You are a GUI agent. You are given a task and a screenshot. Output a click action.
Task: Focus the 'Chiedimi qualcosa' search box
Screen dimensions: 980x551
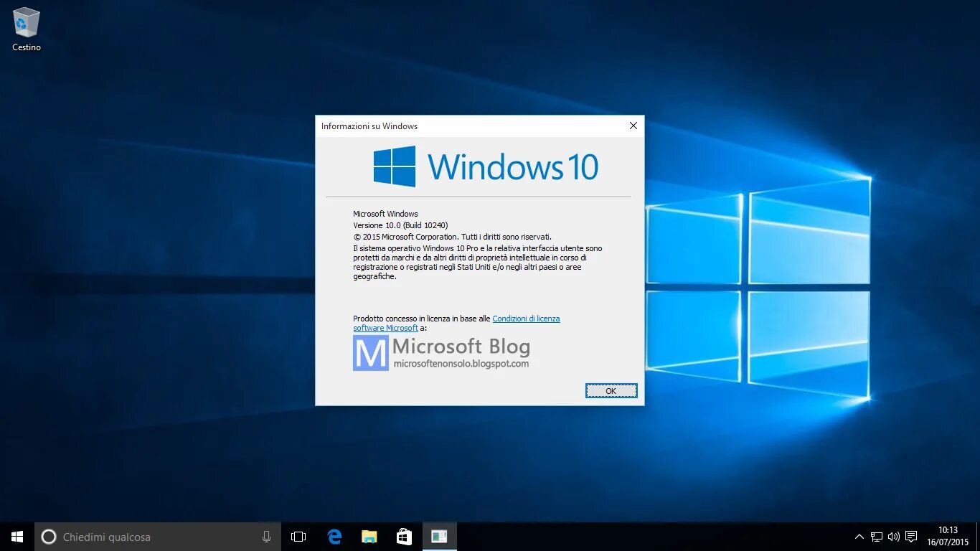[157, 537]
